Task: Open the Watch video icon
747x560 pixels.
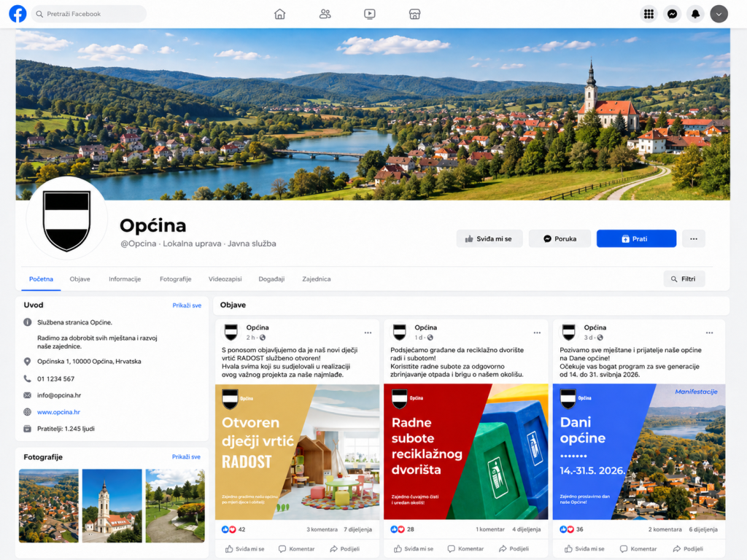Action: pos(370,15)
